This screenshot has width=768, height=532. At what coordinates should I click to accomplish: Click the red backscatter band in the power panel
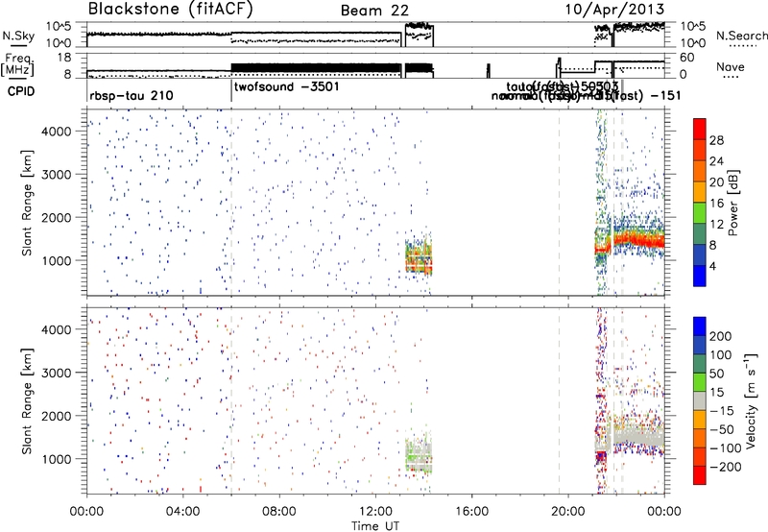[x=639, y=240]
